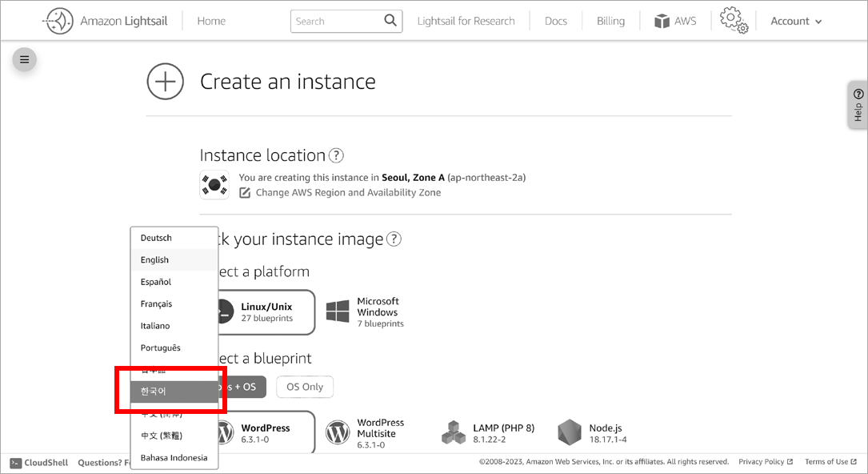This screenshot has width=868, height=474.
Task: Select the LAMP stack icon
Action: click(x=454, y=432)
